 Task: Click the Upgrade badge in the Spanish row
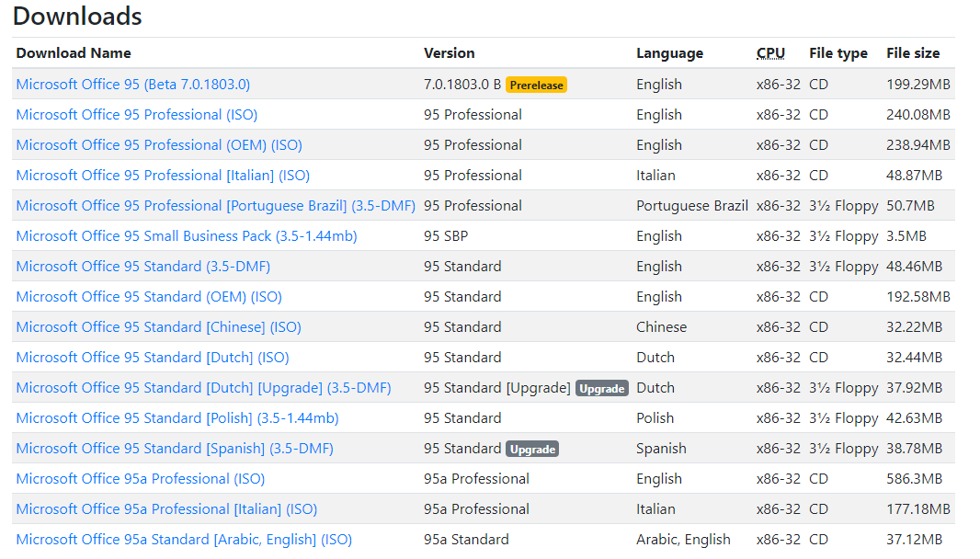532,449
